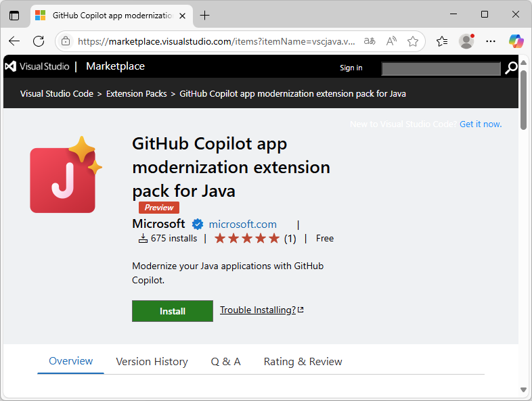Viewport: 532px width, 401px height.
Task: Click Sign in
Action: point(351,68)
